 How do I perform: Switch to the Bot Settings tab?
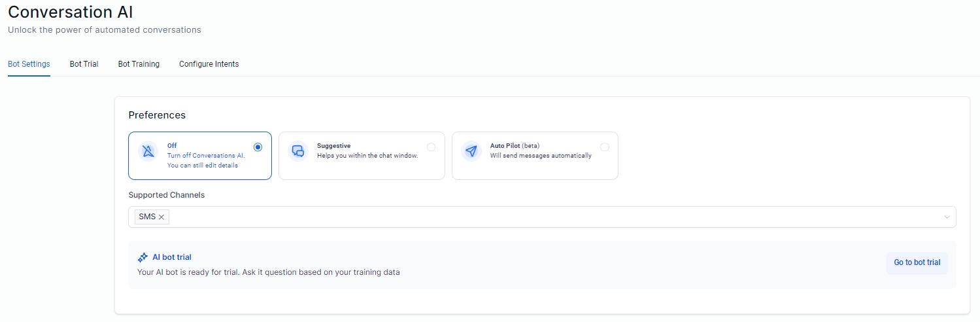click(29, 64)
